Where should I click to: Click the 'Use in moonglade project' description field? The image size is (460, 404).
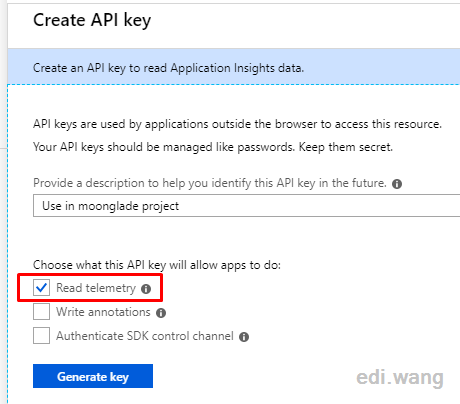[x=246, y=206]
